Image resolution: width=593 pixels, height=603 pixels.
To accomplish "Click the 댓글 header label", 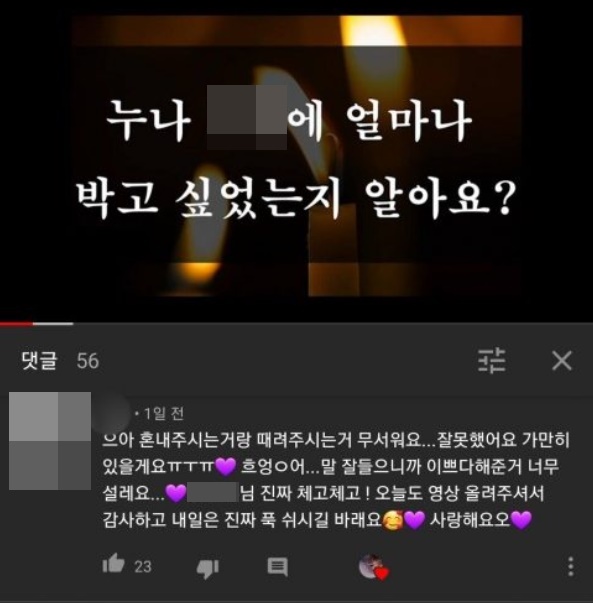I will (x=39, y=361).
